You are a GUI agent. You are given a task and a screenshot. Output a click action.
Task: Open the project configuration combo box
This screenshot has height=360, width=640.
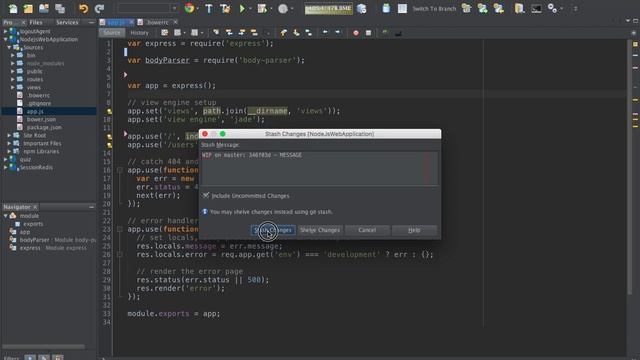(x=147, y=8)
